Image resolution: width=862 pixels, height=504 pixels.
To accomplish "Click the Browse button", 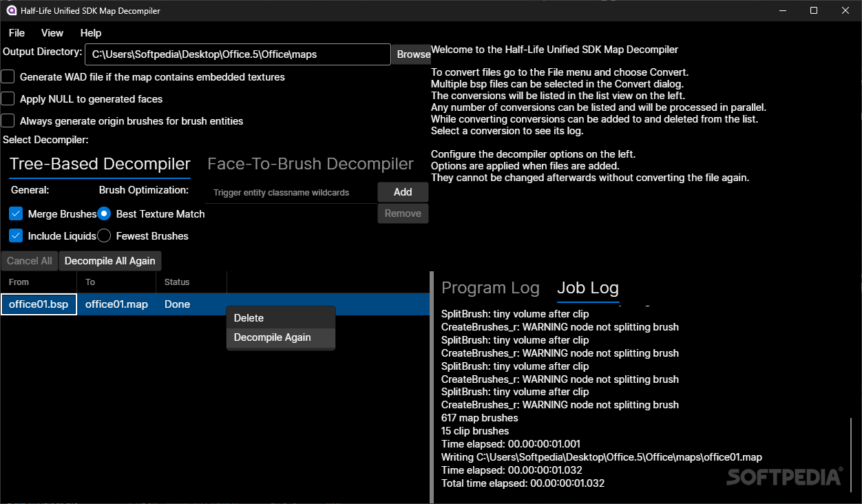I will (412, 54).
